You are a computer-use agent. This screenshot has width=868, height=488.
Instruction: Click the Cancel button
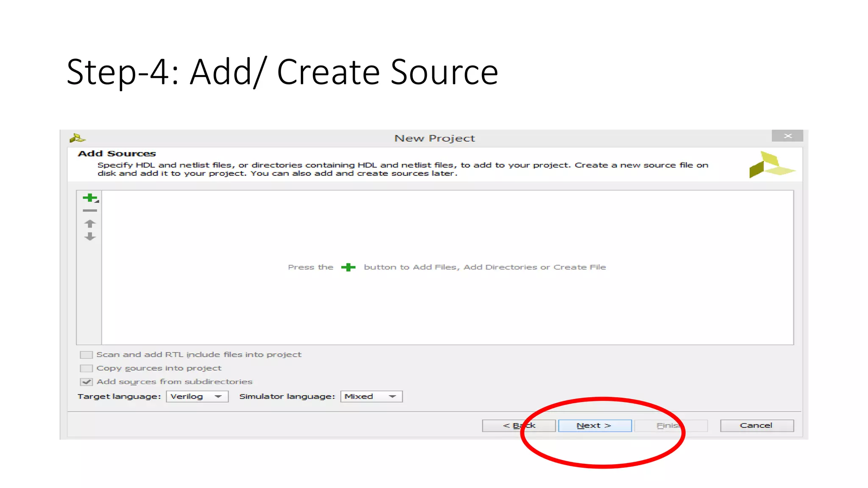click(757, 426)
